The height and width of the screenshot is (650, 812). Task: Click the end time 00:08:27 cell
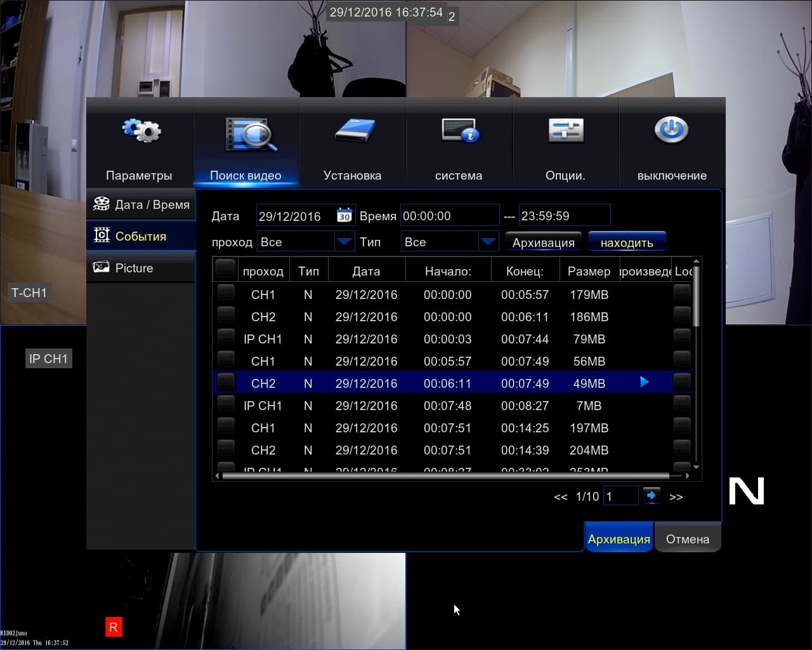525,406
